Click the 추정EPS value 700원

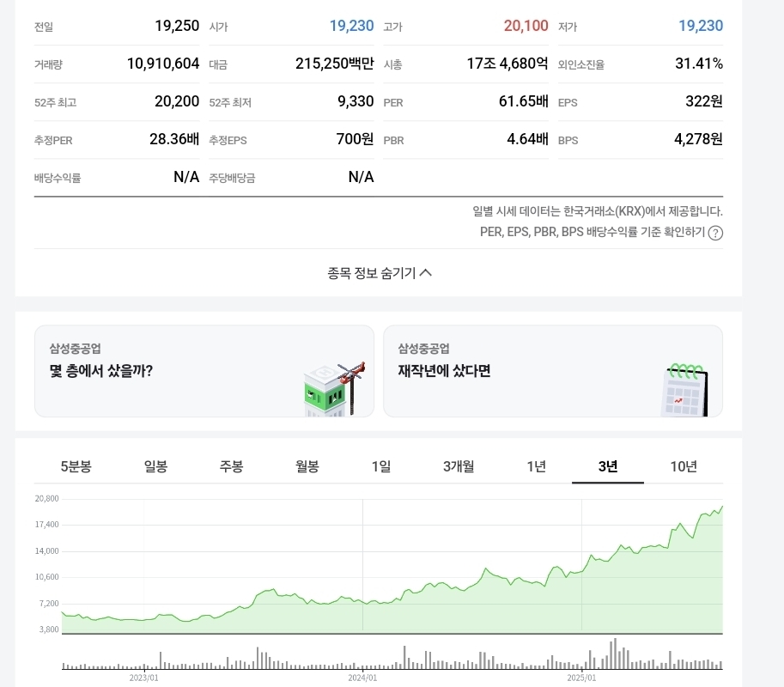click(x=355, y=139)
